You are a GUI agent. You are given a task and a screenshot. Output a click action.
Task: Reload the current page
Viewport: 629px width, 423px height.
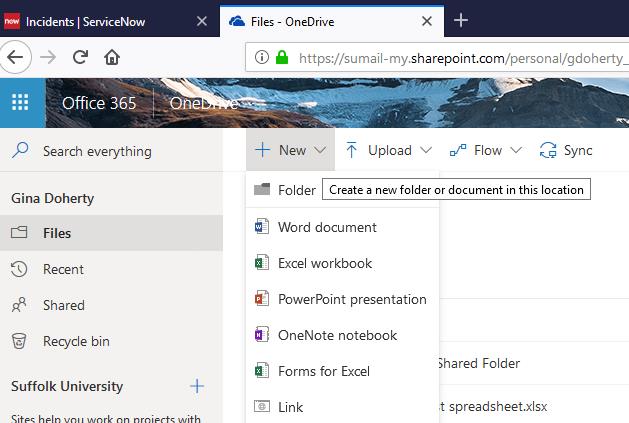point(80,57)
